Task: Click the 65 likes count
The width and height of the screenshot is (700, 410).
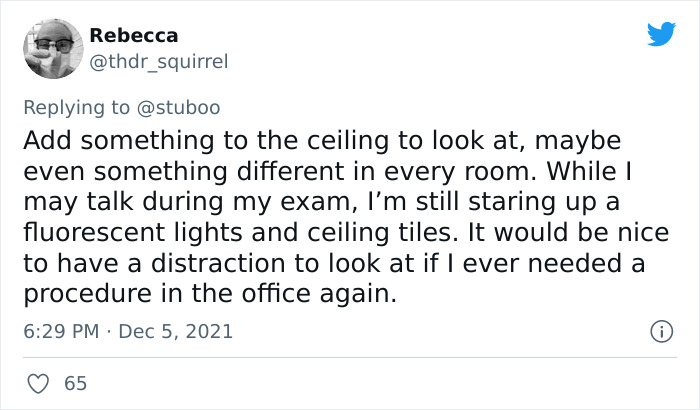Action: [x=75, y=383]
